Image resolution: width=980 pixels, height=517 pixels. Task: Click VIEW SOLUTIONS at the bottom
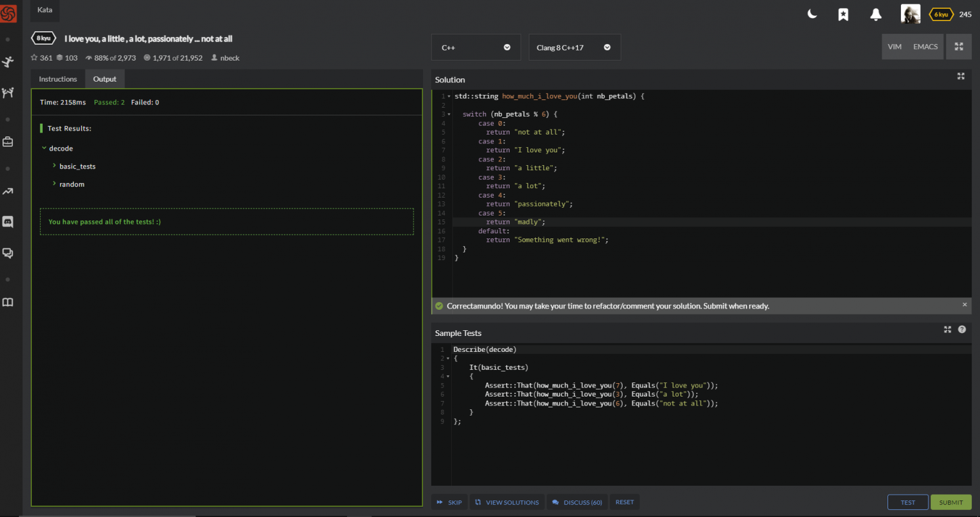tap(507, 502)
